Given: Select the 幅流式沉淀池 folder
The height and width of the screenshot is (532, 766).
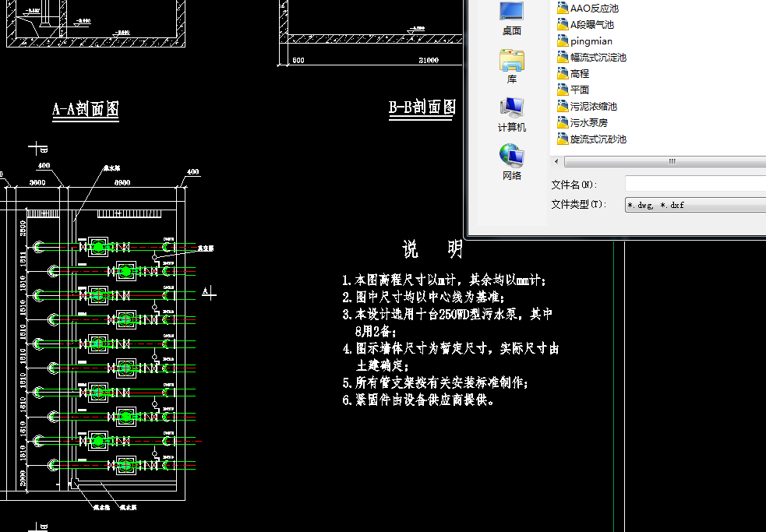Looking at the screenshot, I should coord(592,57).
